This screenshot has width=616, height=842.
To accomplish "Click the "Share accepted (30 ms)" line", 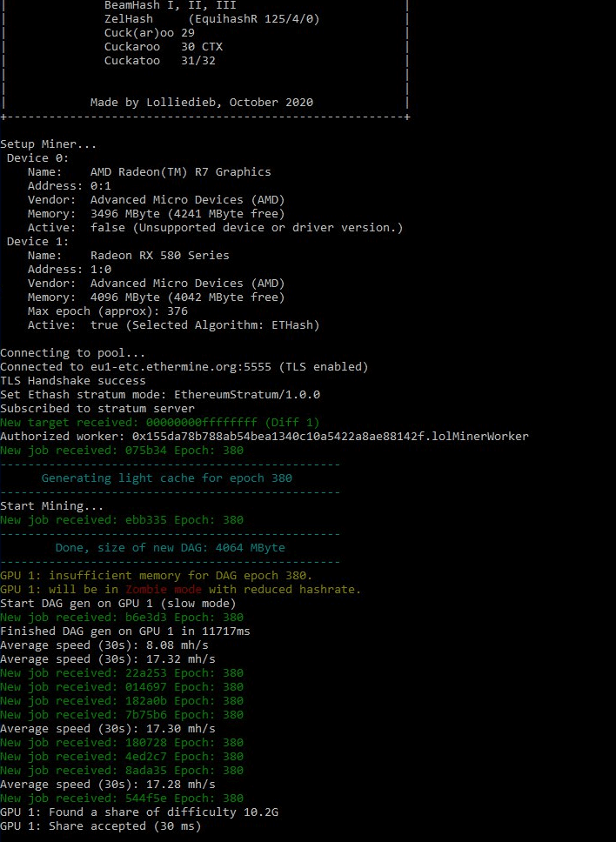I will (x=100, y=826).
